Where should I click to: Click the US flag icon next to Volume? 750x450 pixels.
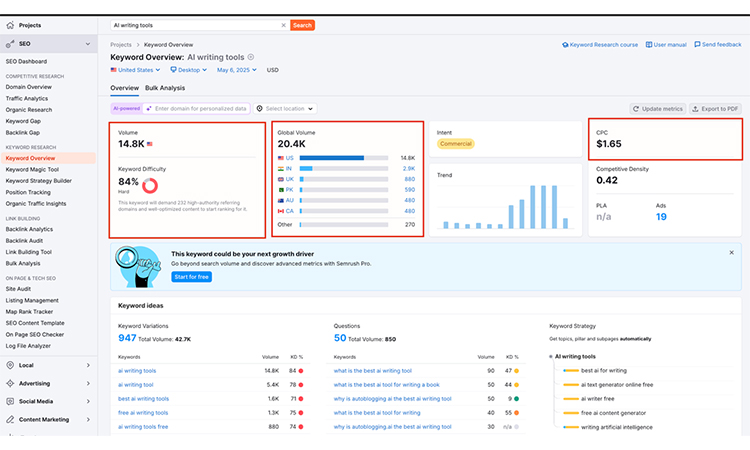tap(150, 144)
